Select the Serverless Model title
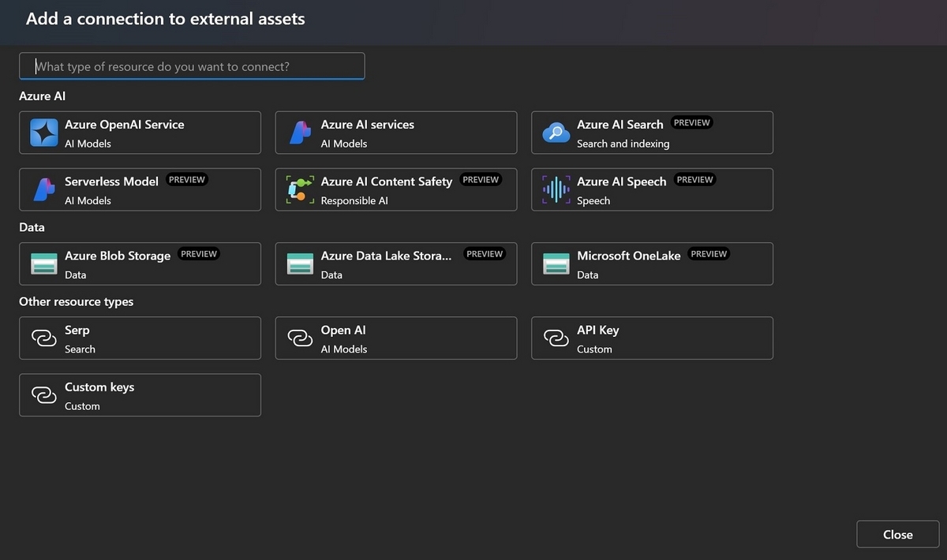 (111, 181)
